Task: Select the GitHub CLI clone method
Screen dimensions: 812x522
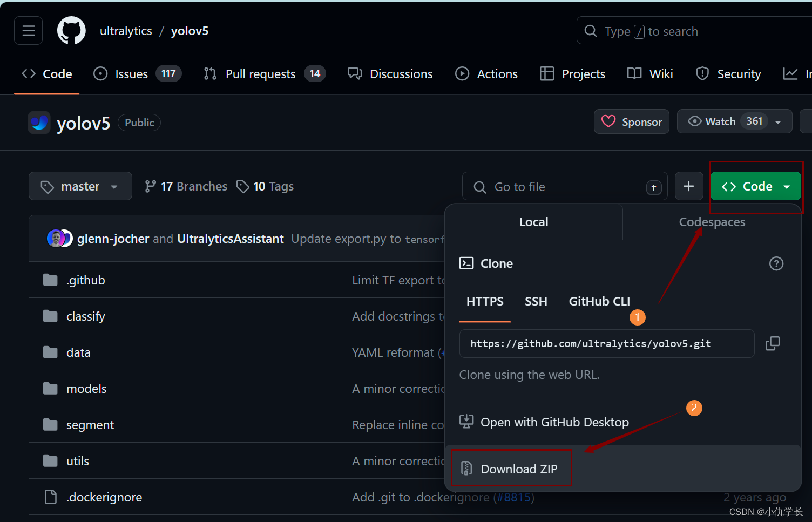Action: (599, 301)
